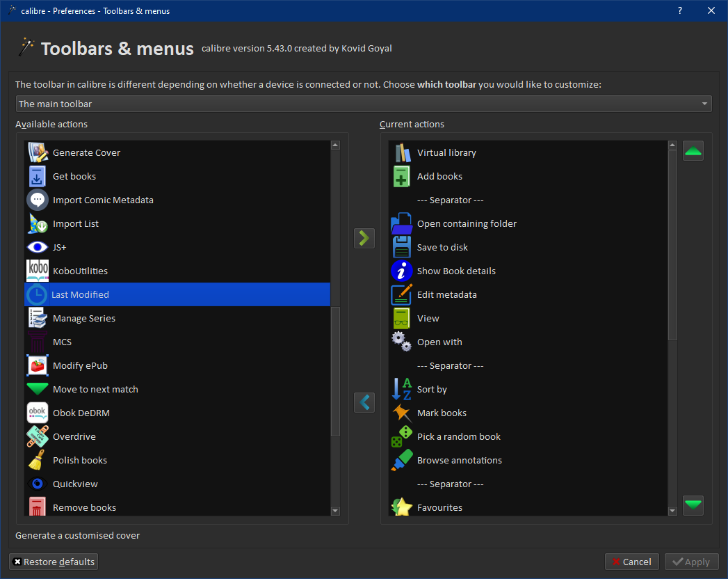Viewport: 728px width, 579px height.
Task: Select the KoboUtilities icon in available actions
Action: [x=38, y=271]
